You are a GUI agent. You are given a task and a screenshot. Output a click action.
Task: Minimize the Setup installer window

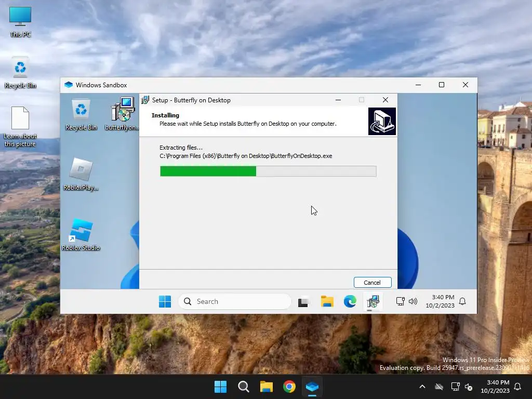click(x=338, y=100)
